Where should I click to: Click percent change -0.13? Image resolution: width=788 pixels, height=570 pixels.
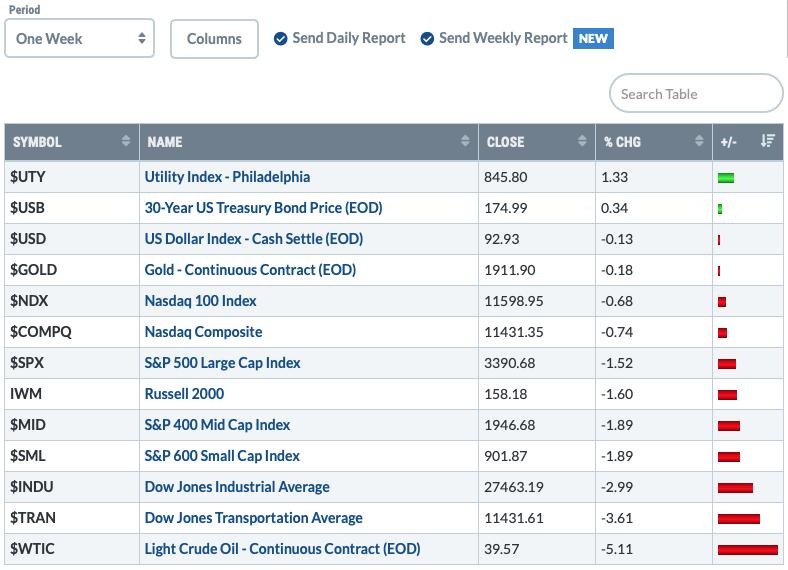tap(617, 239)
